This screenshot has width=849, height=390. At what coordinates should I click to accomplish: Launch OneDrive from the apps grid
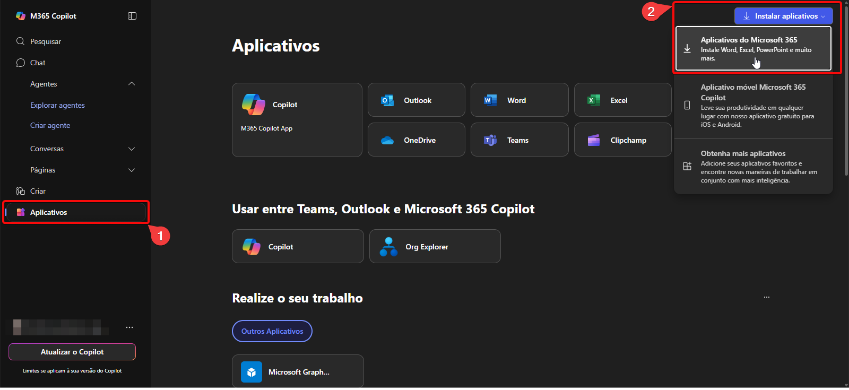[416, 140]
